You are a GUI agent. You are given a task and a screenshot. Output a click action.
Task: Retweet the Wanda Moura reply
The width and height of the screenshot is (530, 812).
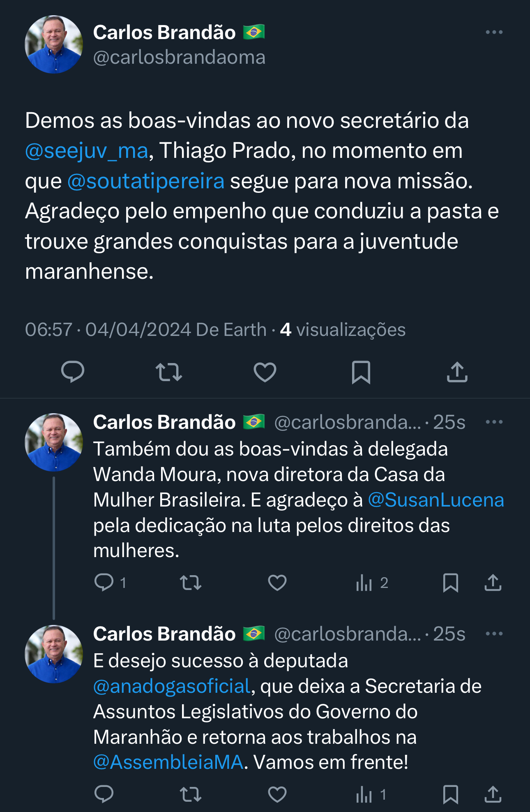[x=191, y=583]
